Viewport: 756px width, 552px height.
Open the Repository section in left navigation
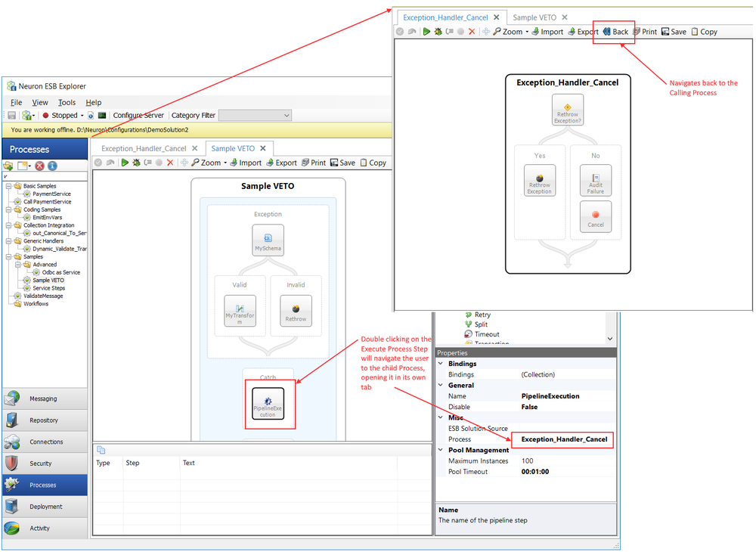coord(45,420)
